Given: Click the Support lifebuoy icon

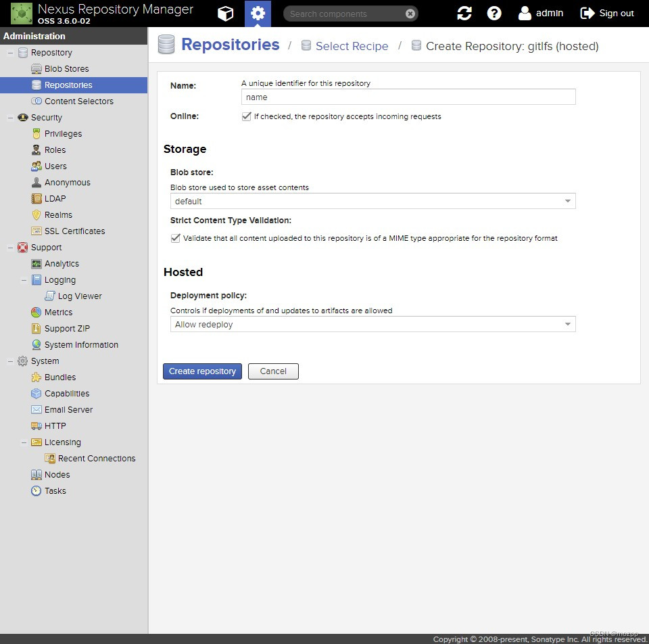Looking at the screenshot, I should (x=23, y=248).
